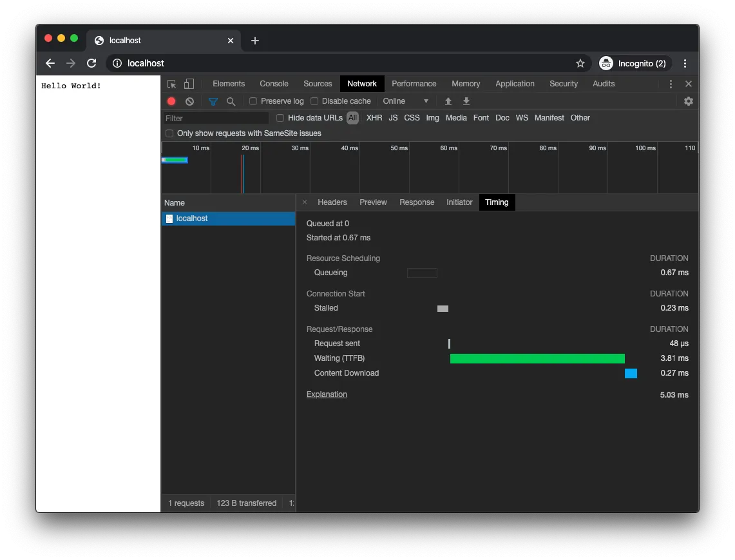Filter requests by CSS
The width and height of the screenshot is (735, 560).
(x=412, y=118)
